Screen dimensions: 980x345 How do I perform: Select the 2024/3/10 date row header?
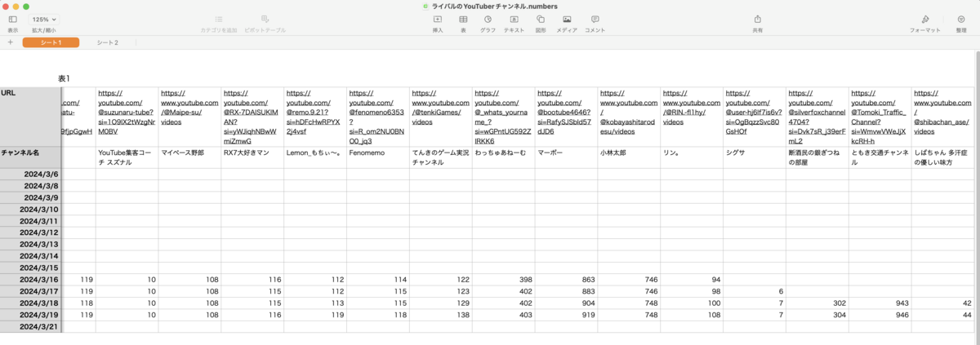tap(30, 210)
